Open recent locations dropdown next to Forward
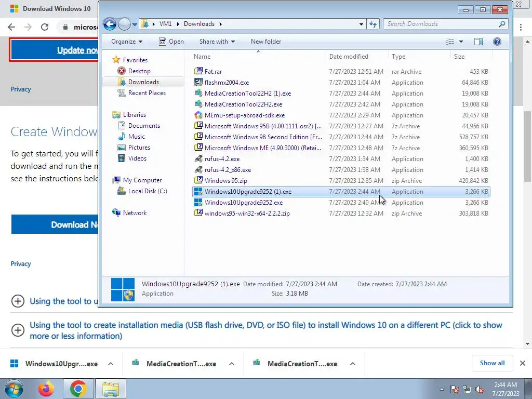The width and height of the screenshot is (532, 399). [135, 24]
